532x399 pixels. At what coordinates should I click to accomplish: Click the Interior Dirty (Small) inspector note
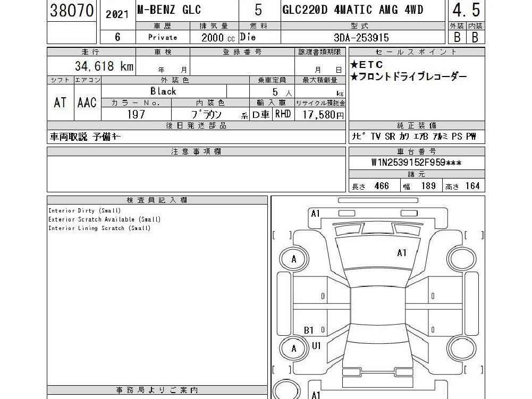(85, 210)
